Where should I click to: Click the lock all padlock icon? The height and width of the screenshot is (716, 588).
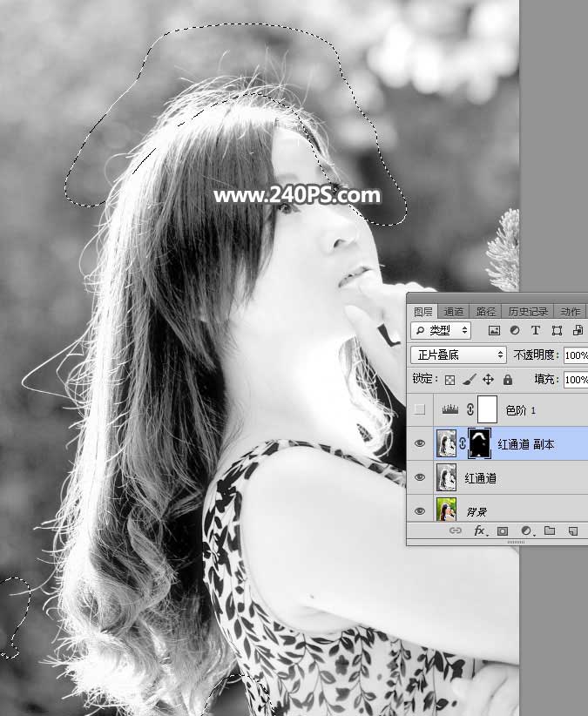pos(507,380)
